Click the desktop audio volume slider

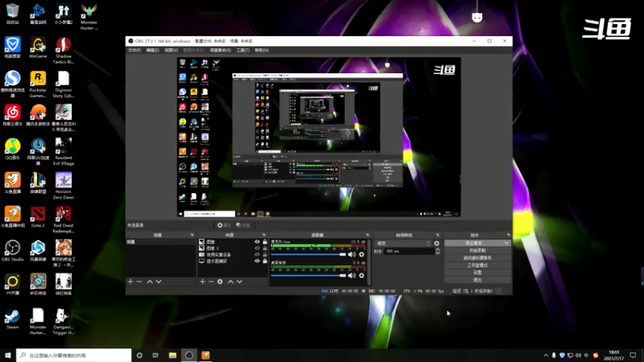308,275
